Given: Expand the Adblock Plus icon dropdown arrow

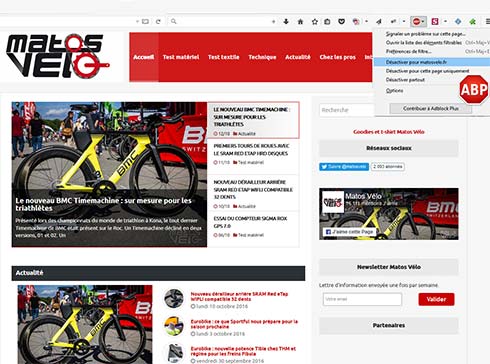Looking at the screenshot, I should pyautogui.click(x=423, y=22).
